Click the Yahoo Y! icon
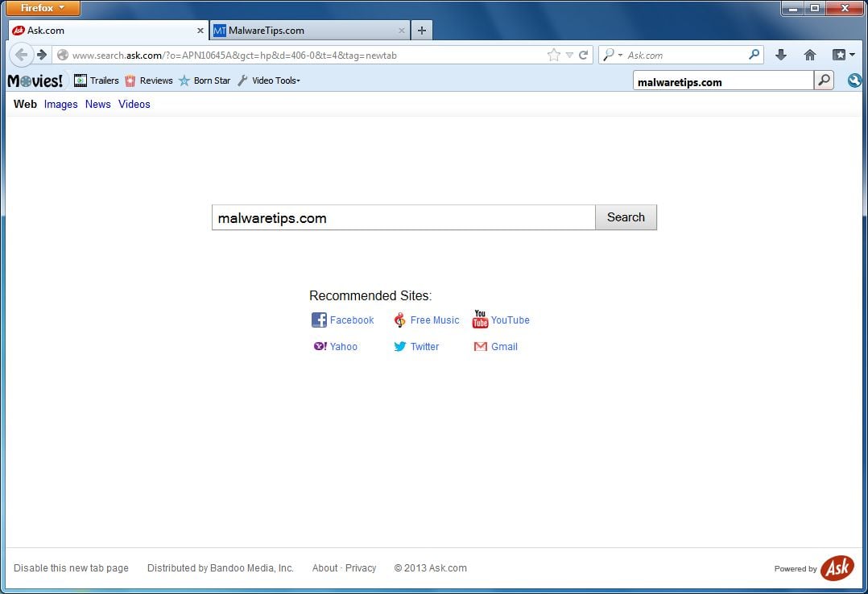The image size is (868, 594). coord(320,346)
